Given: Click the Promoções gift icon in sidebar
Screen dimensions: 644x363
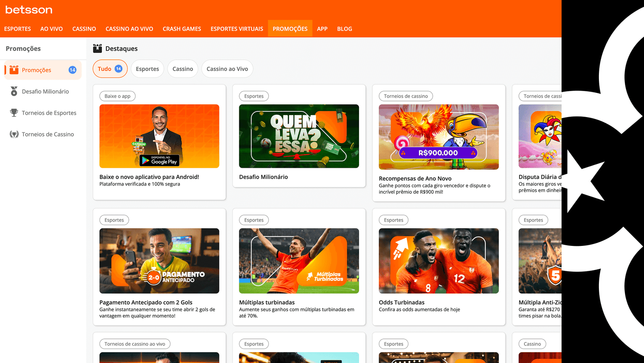Looking at the screenshot, I should pyautogui.click(x=14, y=70).
